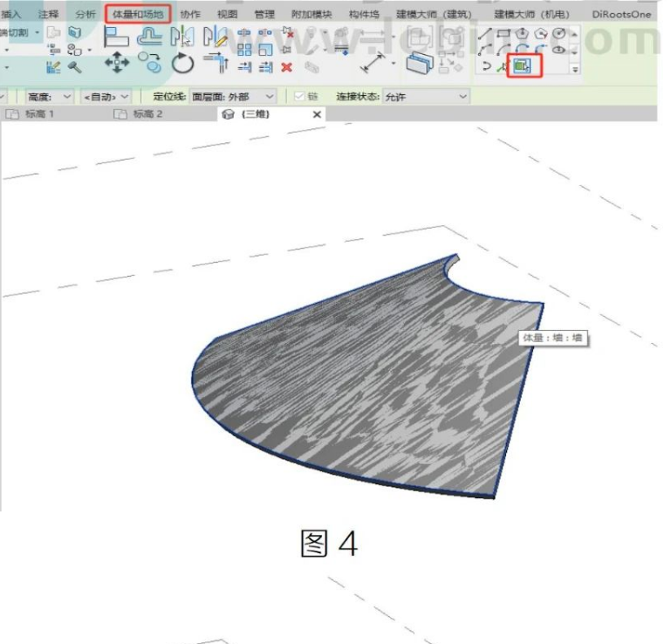Toggle the Chain checkbox
The height and width of the screenshot is (644, 671).
point(299,97)
